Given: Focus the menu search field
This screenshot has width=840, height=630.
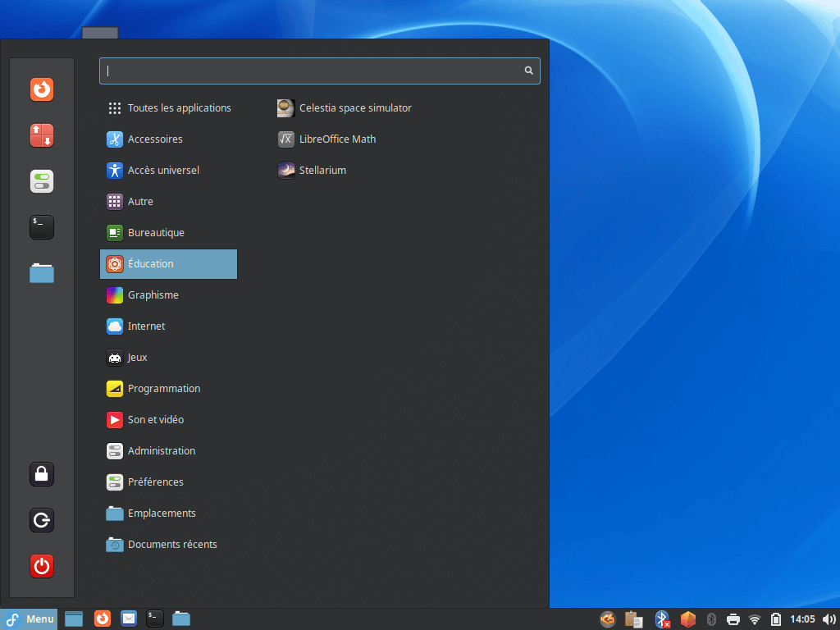Looking at the screenshot, I should 320,71.
